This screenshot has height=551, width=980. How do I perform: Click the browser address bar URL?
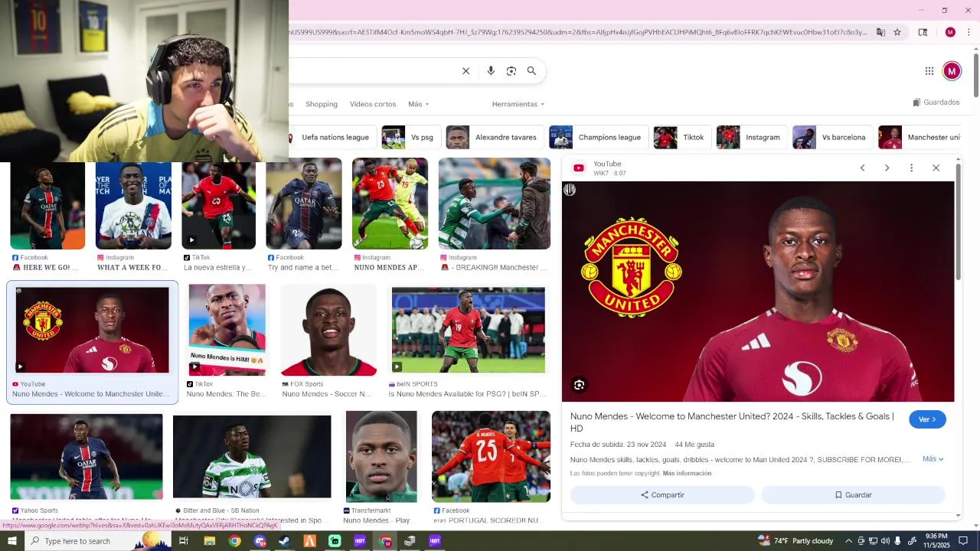[578, 32]
